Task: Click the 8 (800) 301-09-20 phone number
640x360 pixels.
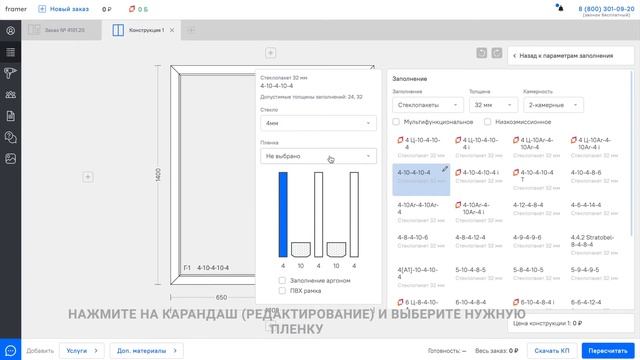Action: pos(606,9)
